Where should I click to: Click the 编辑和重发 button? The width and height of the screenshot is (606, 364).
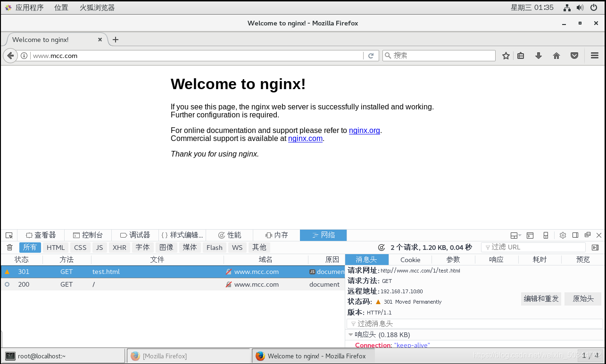(541, 298)
